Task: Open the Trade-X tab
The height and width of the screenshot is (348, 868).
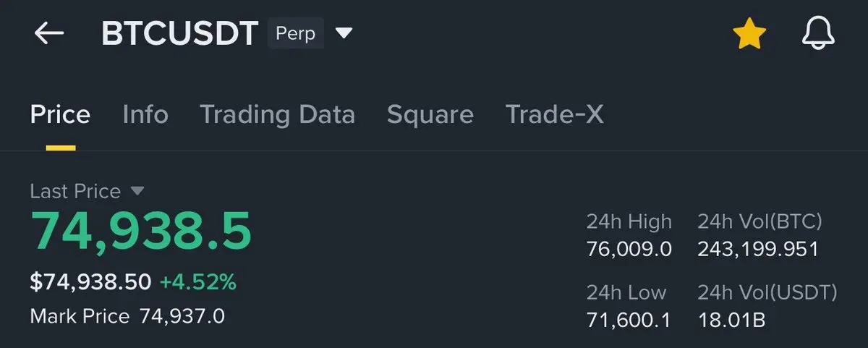Action: [x=554, y=114]
